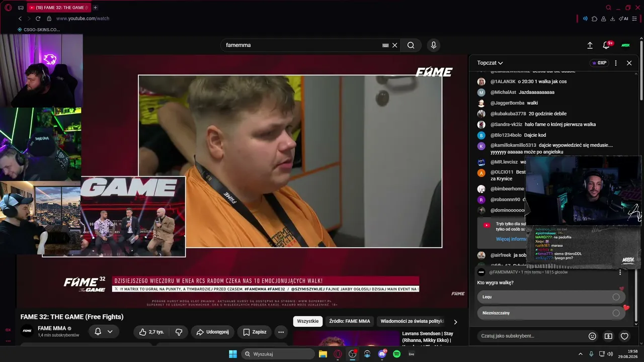This screenshot has width=644, height=362.
Task: Open Windows Start menu
Action: point(233,354)
